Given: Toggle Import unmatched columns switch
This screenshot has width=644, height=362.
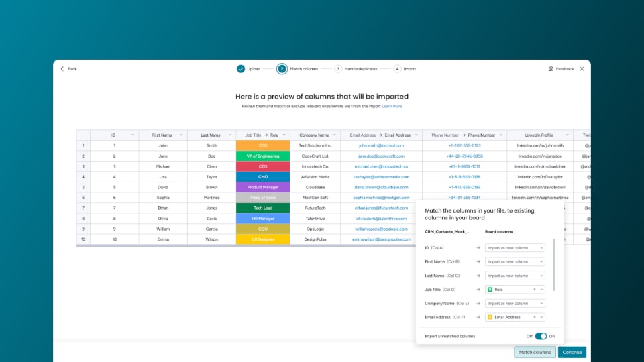Looking at the screenshot, I should pos(541,336).
